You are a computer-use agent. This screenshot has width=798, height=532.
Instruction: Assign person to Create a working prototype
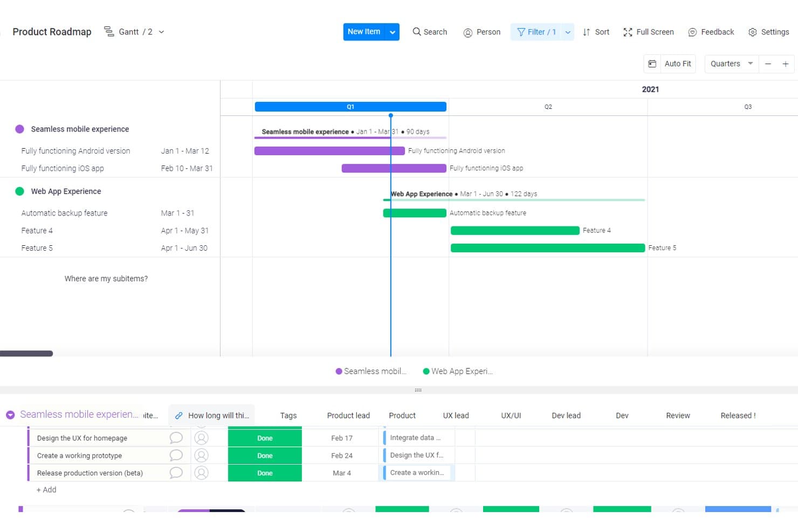click(201, 455)
